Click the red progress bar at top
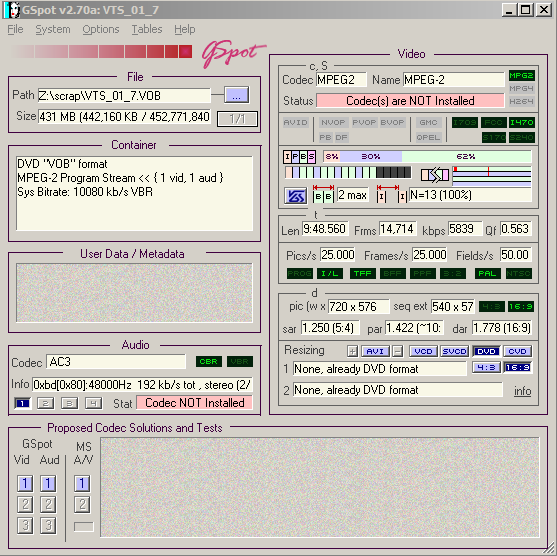 tap(102, 52)
